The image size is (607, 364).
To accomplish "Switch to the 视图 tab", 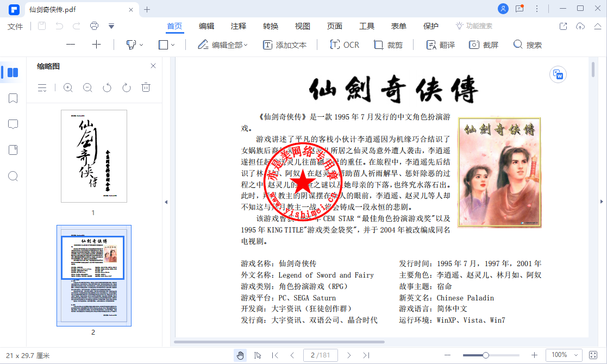I will pyautogui.click(x=302, y=26).
